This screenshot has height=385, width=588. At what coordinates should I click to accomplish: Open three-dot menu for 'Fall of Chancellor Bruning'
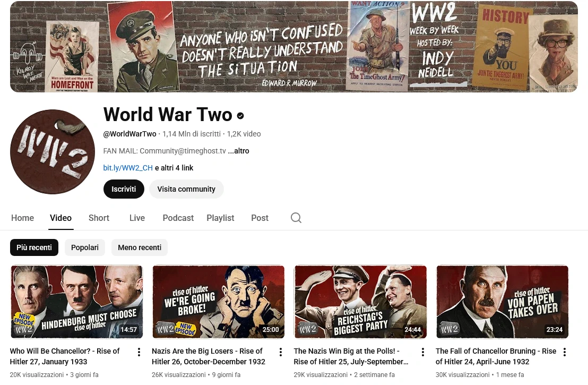564,352
